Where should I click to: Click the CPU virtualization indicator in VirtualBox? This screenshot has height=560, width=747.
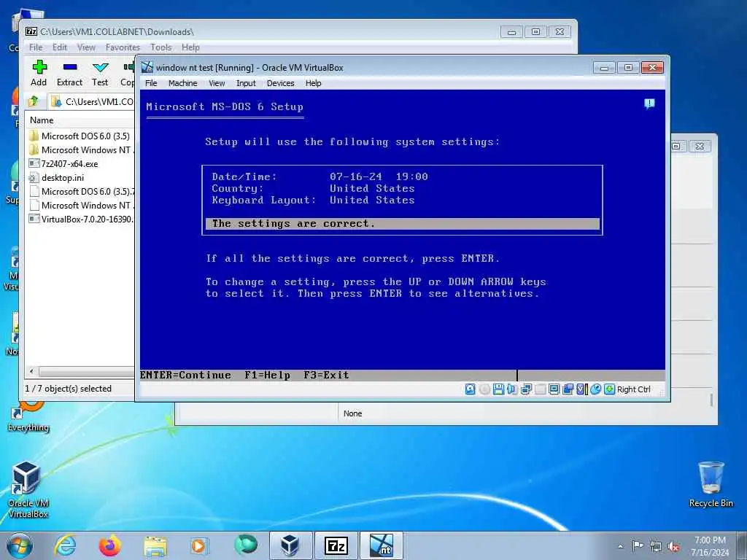[x=581, y=389]
